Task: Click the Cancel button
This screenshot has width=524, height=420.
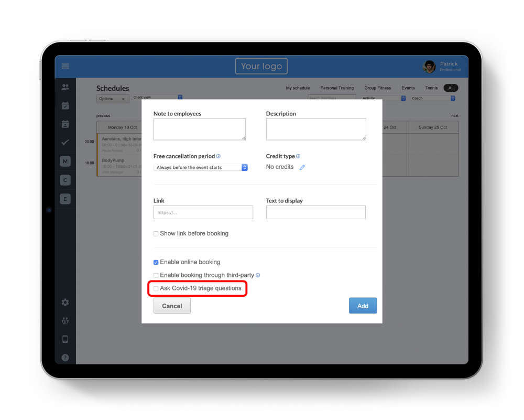Action: click(172, 306)
